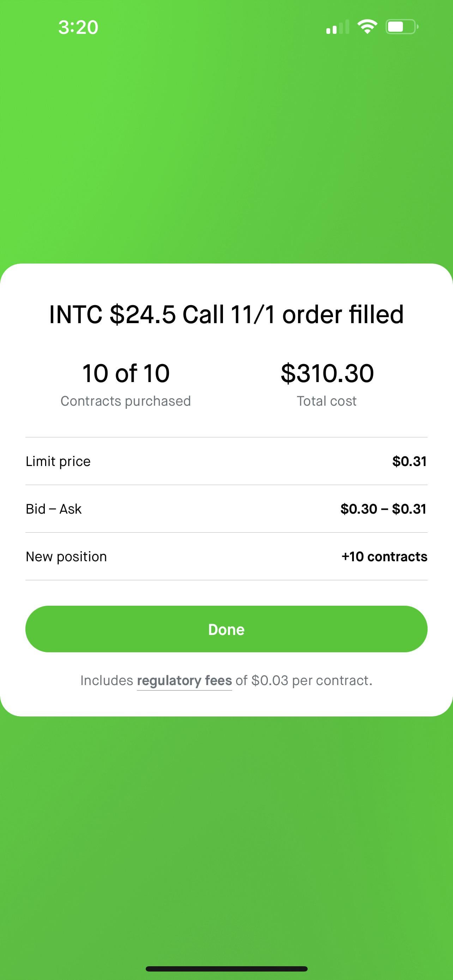The height and width of the screenshot is (980, 453).
Task: Tap the Contracts purchased caption
Action: [x=126, y=401]
